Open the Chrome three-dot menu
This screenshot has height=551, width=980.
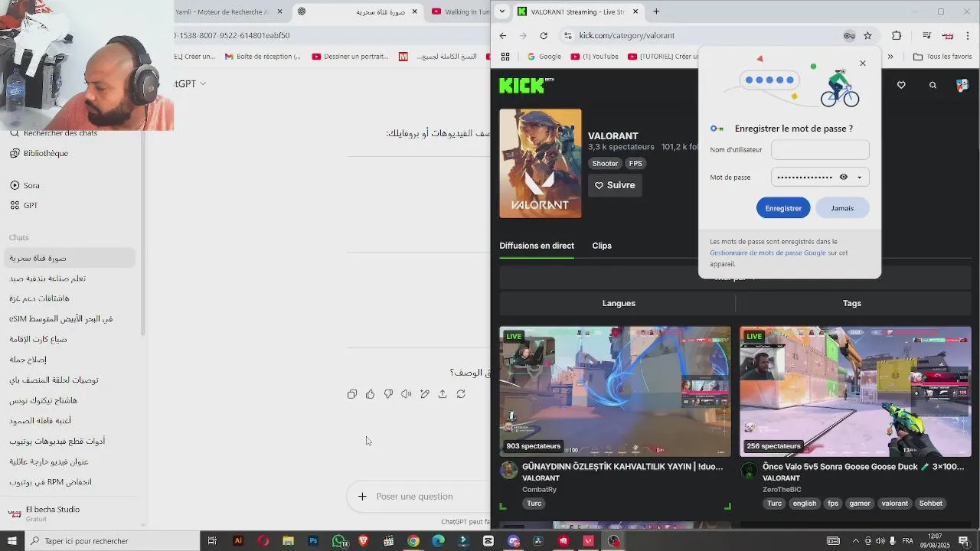[x=969, y=35]
